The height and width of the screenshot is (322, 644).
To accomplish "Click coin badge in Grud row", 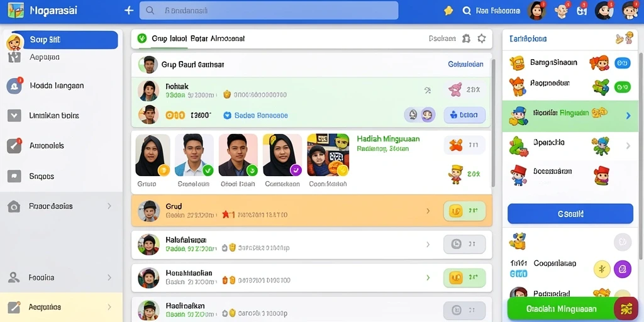I will coord(465,211).
